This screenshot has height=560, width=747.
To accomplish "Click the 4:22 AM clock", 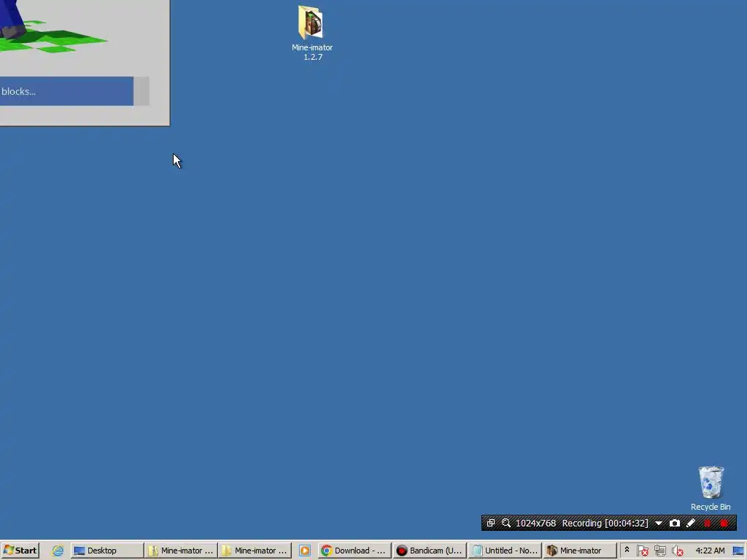I will pos(710,551).
